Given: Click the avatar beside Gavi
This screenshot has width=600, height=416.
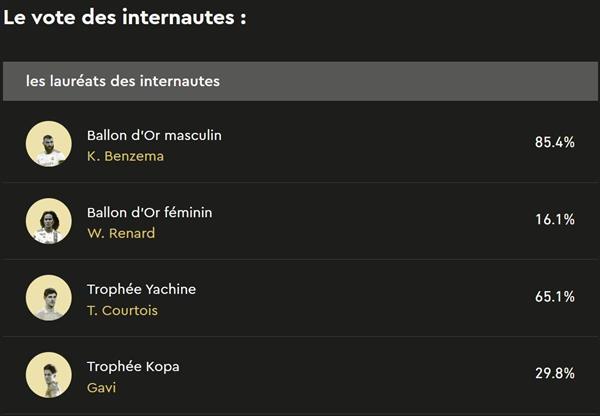Looking at the screenshot, I should [49, 375].
